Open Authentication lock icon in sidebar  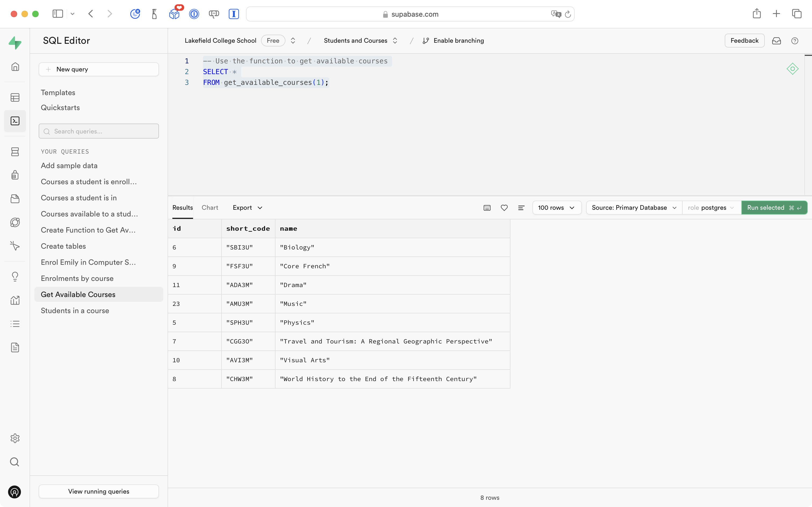point(15,175)
